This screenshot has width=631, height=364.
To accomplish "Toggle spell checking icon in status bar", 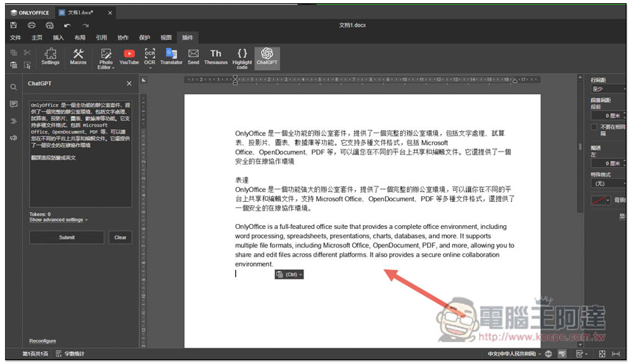I will pos(562,354).
